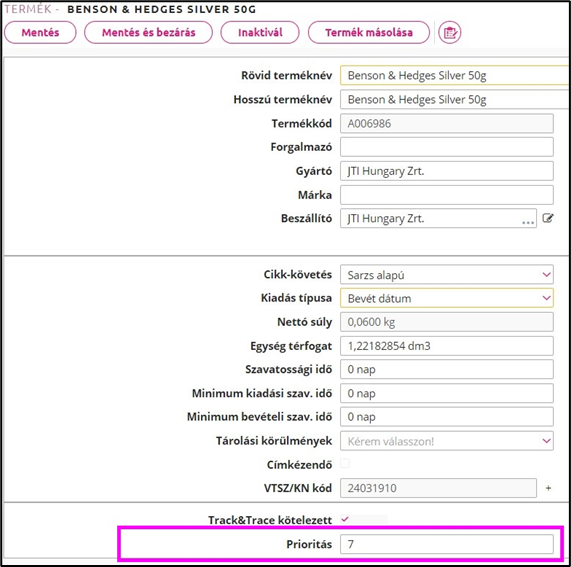The width and height of the screenshot is (571, 567).
Task: Click the Inaktivál button
Action: pyautogui.click(x=260, y=32)
